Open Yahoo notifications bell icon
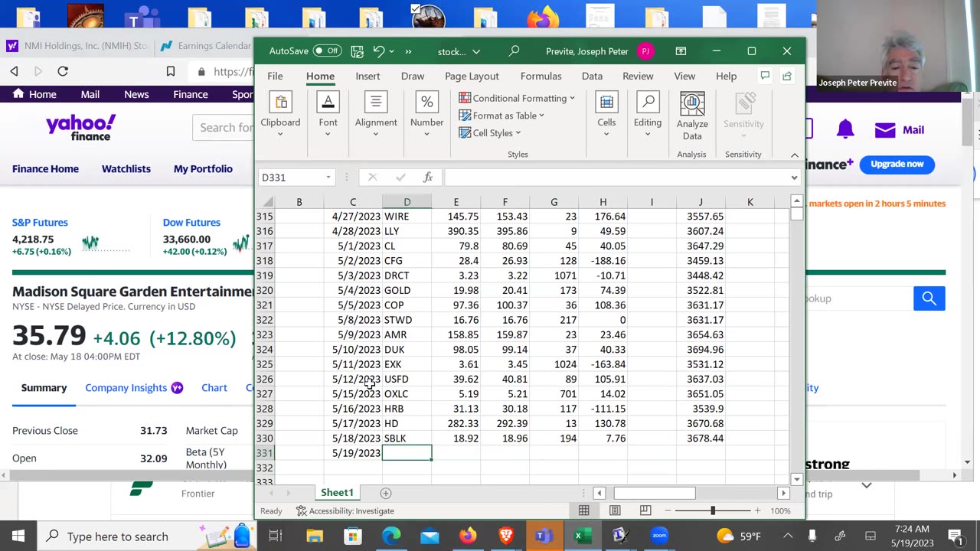The width and height of the screenshot is (980, 551). (x=845, y=130)
